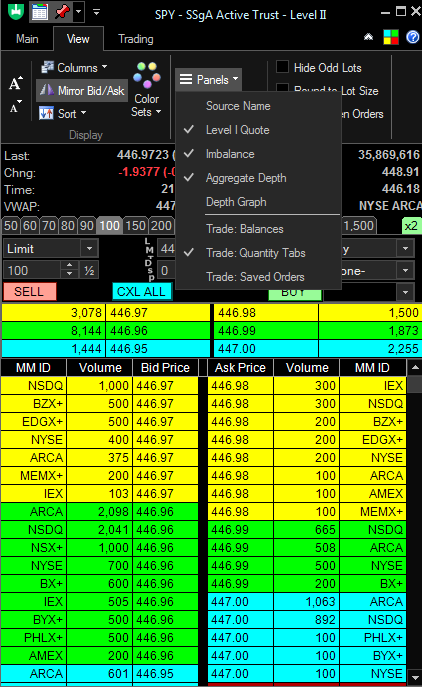Select yellow aggregate bid 446.97 row
The image size is (422, 687).
point(106,313)
